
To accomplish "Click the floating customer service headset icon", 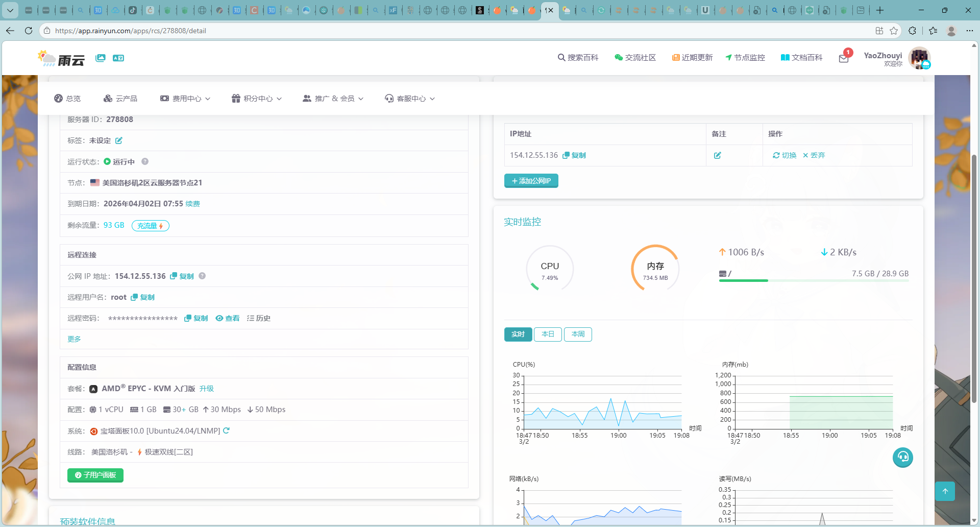I will coord(902,457).
